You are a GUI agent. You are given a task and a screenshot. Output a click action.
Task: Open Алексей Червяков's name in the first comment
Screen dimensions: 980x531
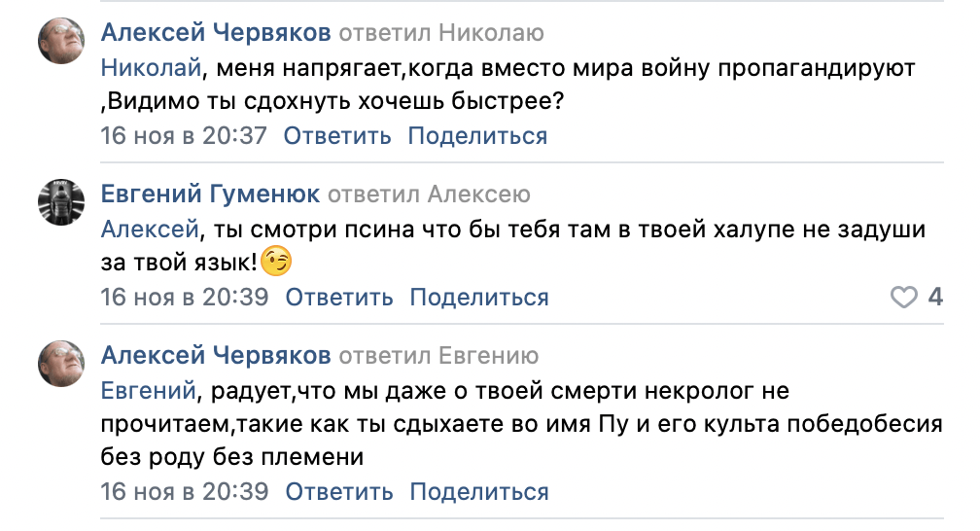point(217,34)
